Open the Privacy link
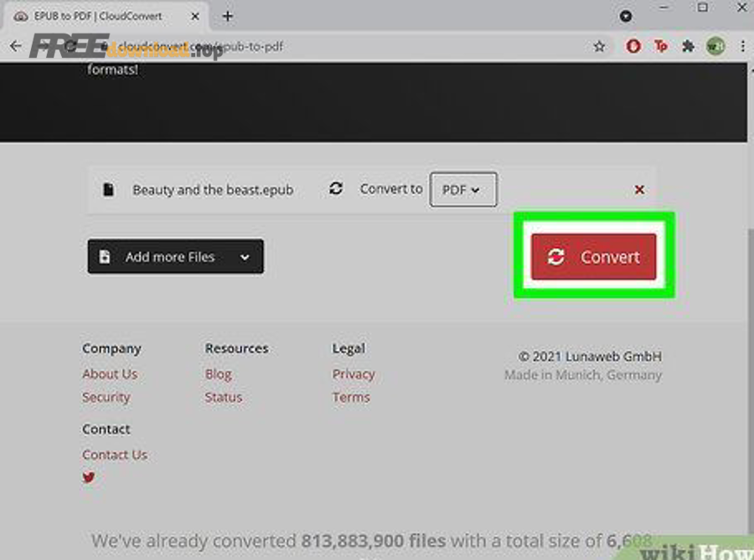Image resolution: width=754 pixels, height=560 pixels. [x=354, y=373]
